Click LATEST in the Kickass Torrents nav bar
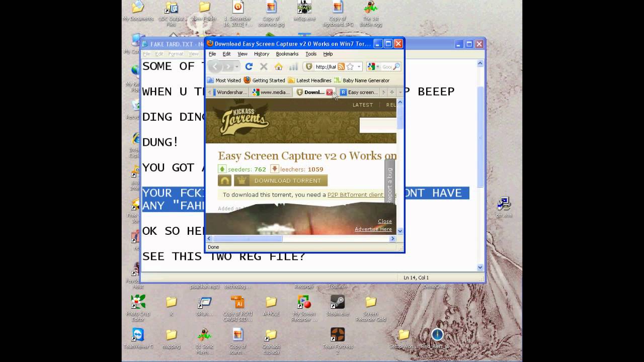 point(363,105)
